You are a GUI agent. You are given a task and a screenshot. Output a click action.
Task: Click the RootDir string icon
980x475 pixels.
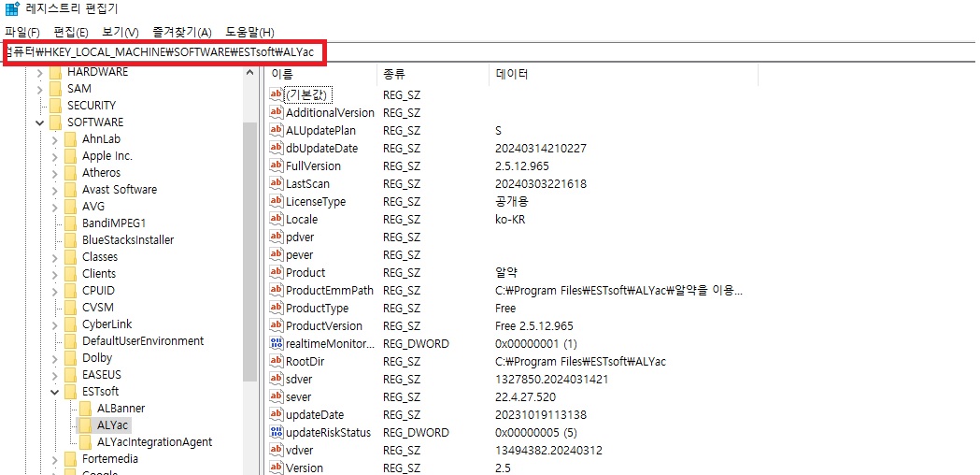[x=277, y=361]
